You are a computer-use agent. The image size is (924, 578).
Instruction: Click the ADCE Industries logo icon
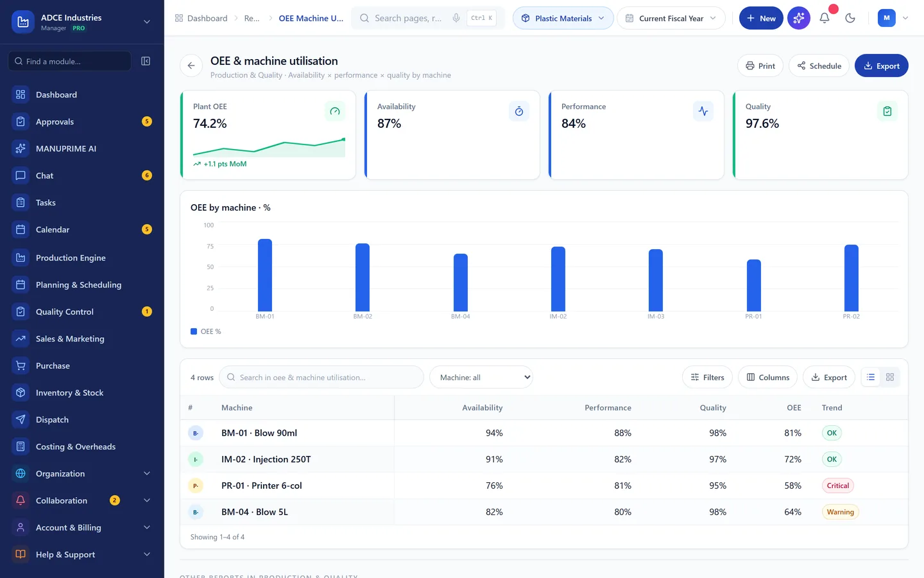(x=23, y=22)
